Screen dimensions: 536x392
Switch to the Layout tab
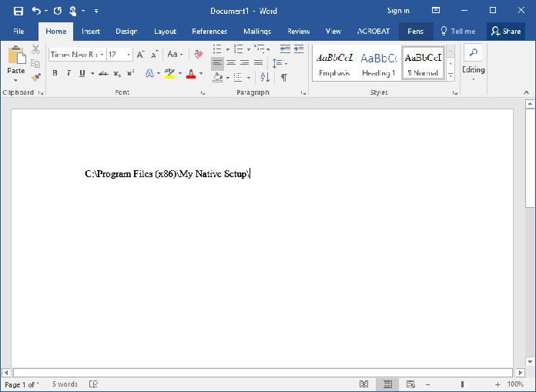click(x=165, y=32)
